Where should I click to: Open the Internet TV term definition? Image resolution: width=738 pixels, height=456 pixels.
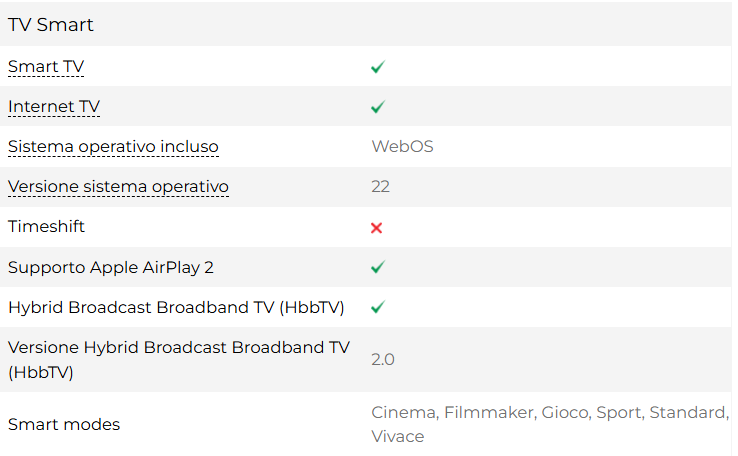pos(54,107)
